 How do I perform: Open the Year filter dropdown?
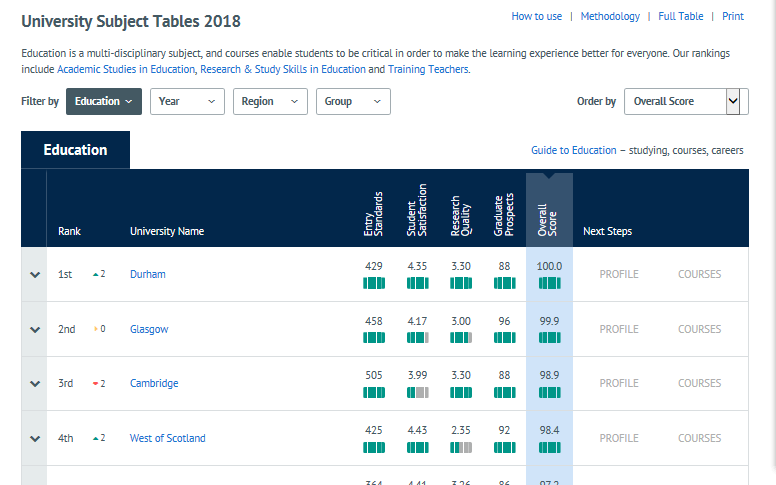click(186, 102)
